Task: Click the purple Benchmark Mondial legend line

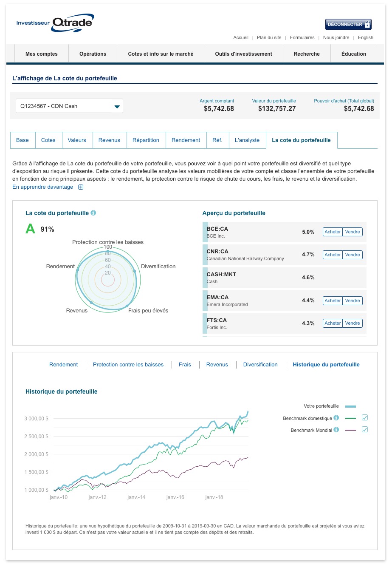Action: 351,430
